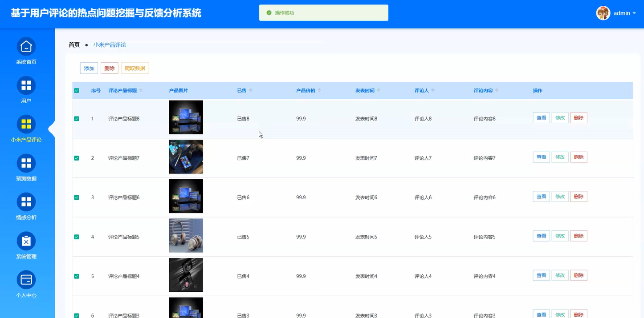Open the 系统首页 home icon
This screenshot has height=318, width=644.
[26, 46]
